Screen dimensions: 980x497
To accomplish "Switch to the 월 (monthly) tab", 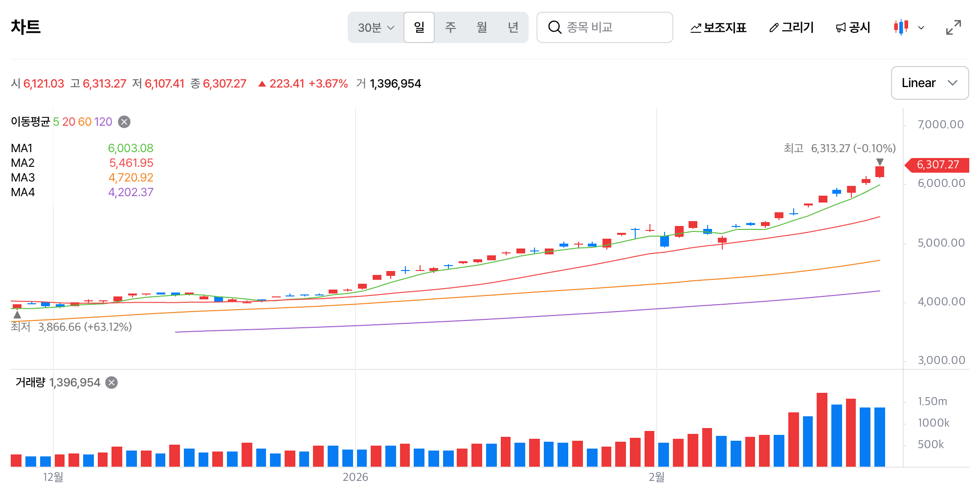I will 482,27.
